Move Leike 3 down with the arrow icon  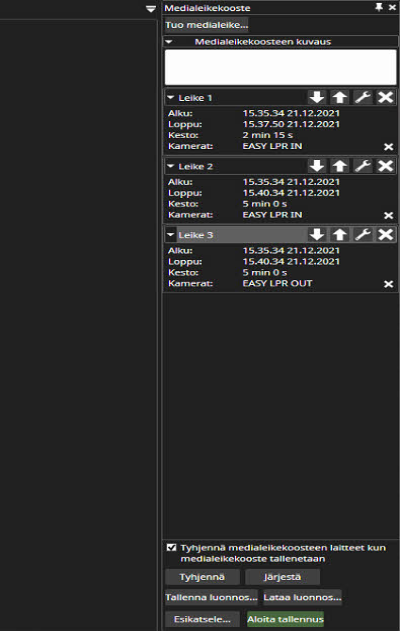[x=317, y=234]
